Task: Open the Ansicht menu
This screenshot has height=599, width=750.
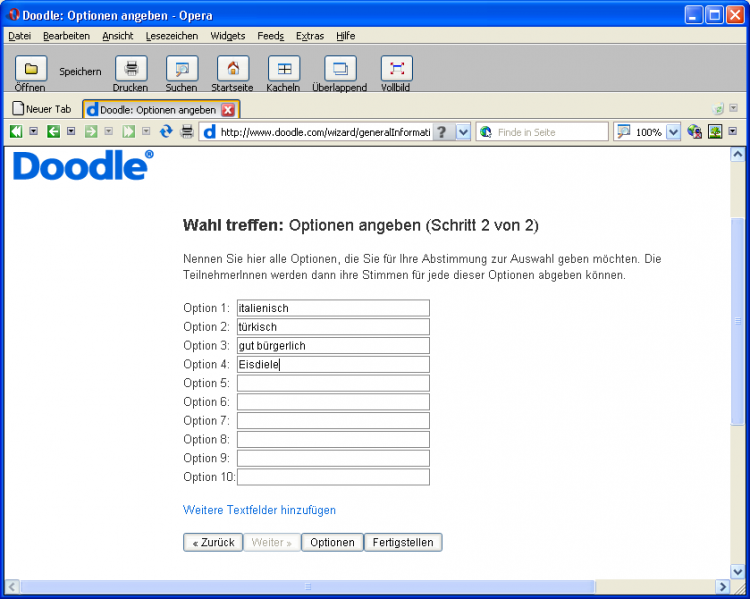Action: tap(118, 36)
